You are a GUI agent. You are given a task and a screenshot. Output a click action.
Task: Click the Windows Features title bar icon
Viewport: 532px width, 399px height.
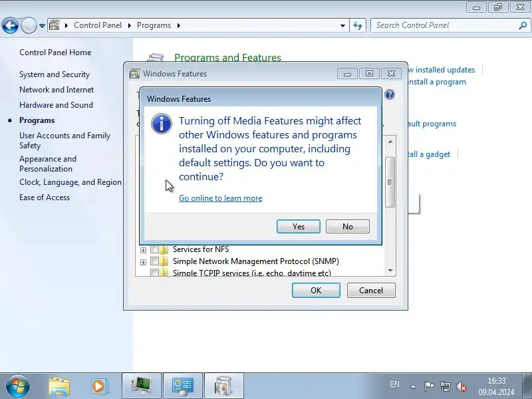pyautogui.click(x=135, y=74)
